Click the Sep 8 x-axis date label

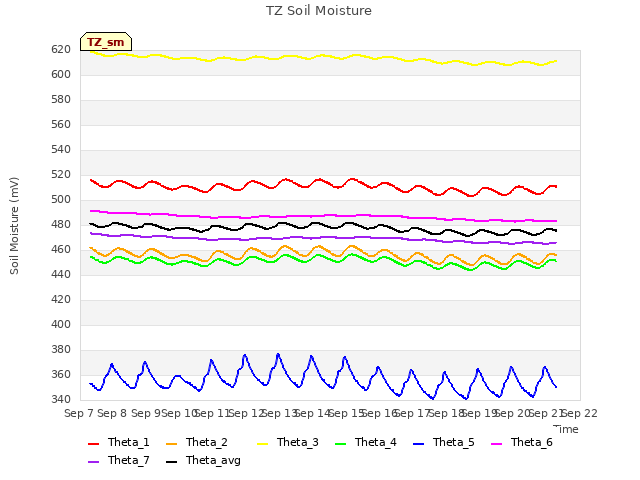(x=112, y=413)
